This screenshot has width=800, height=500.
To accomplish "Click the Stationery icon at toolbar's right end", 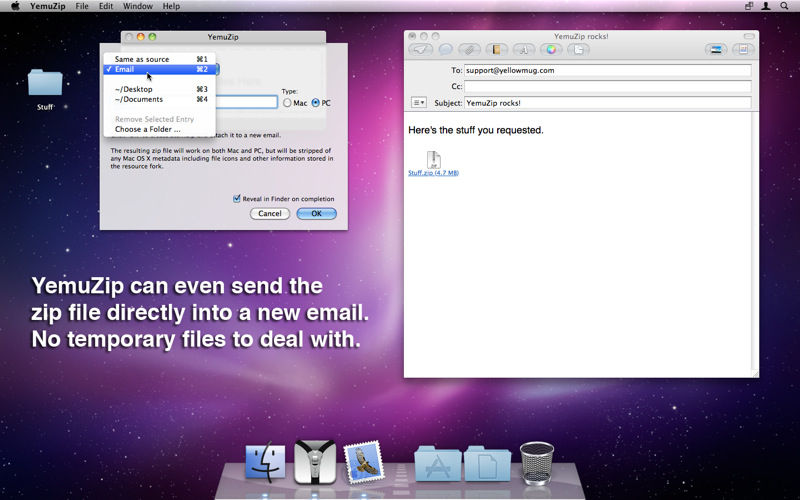I will pos(743,49).
